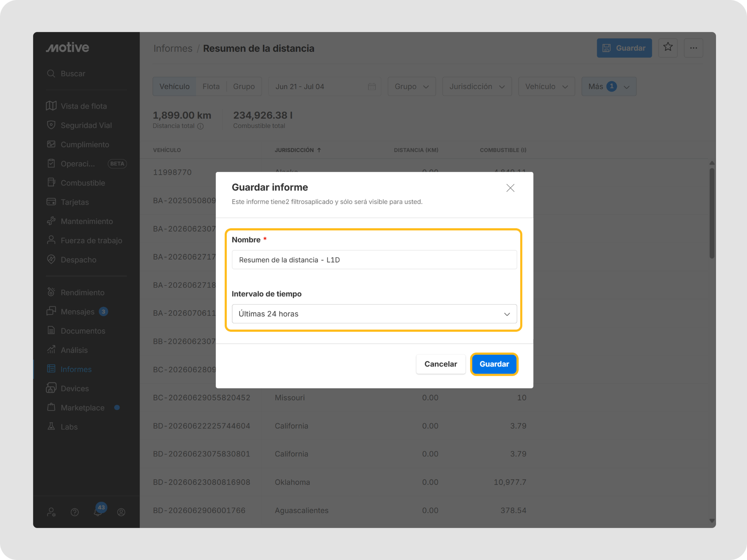
Task: Click the star favorite icon
Action: click(x=668, y=48)
